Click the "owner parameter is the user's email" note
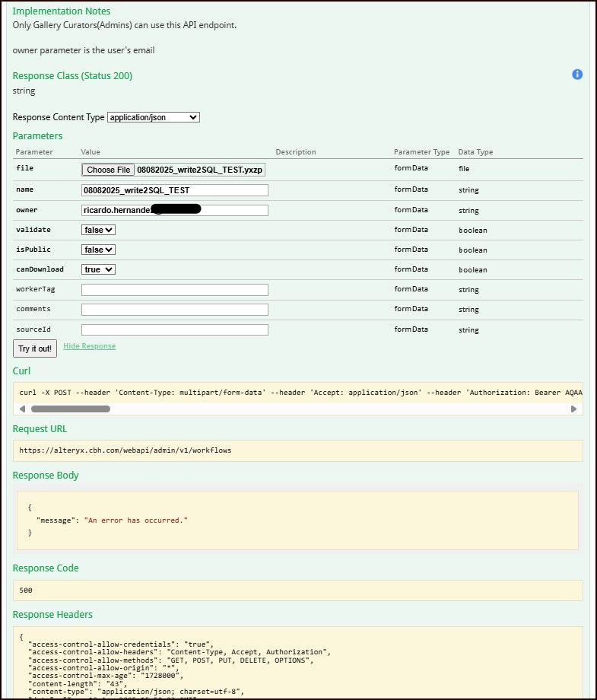Viewport: 597px width, 700px height. coord(84,50)
